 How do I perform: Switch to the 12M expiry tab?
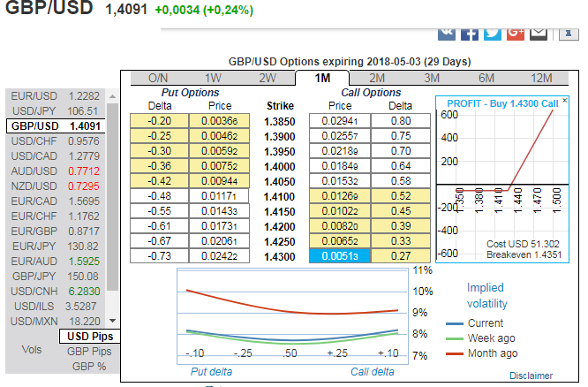541,78
